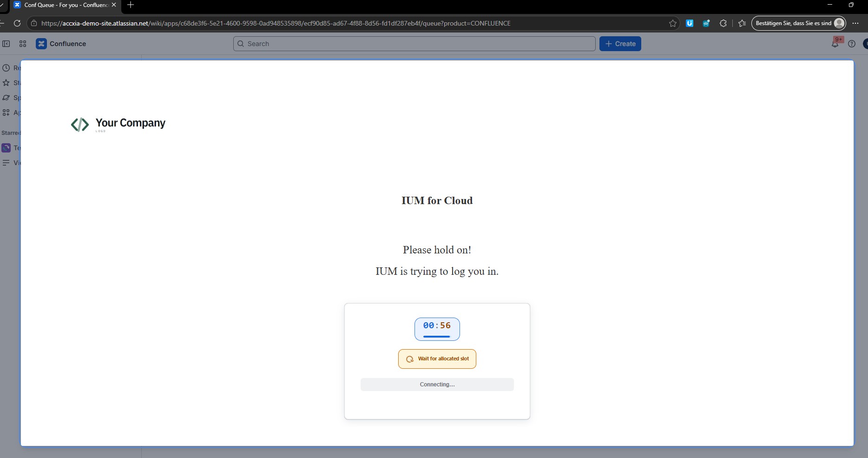
Task: Click the Confluence Search field
Action: [414, 44]
